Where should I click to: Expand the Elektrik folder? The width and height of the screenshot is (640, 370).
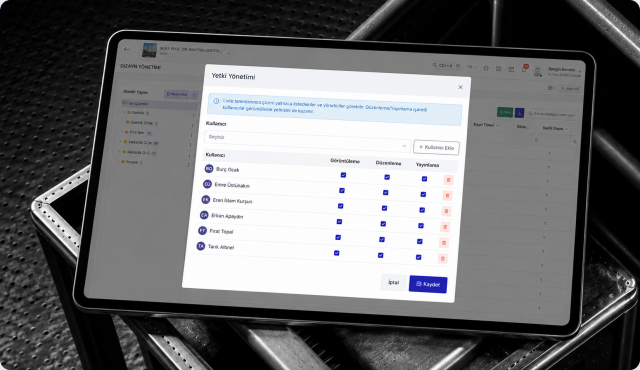coord(124,112)
